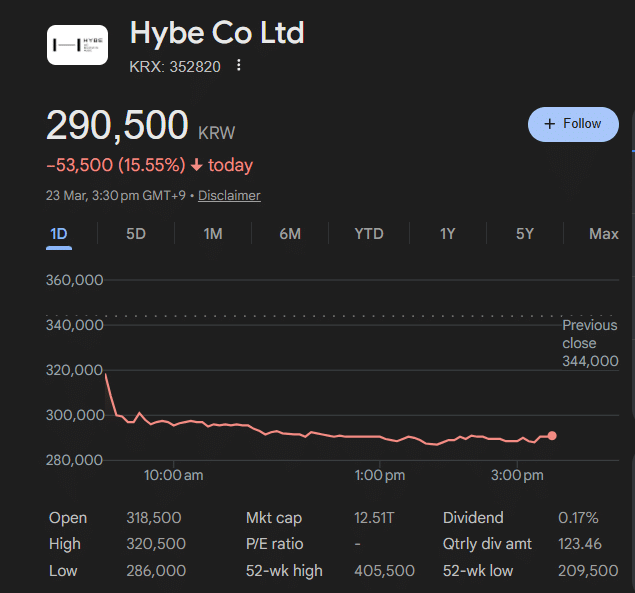
Task: Click the Hybe company logo icon
Action: pos(77,44)
